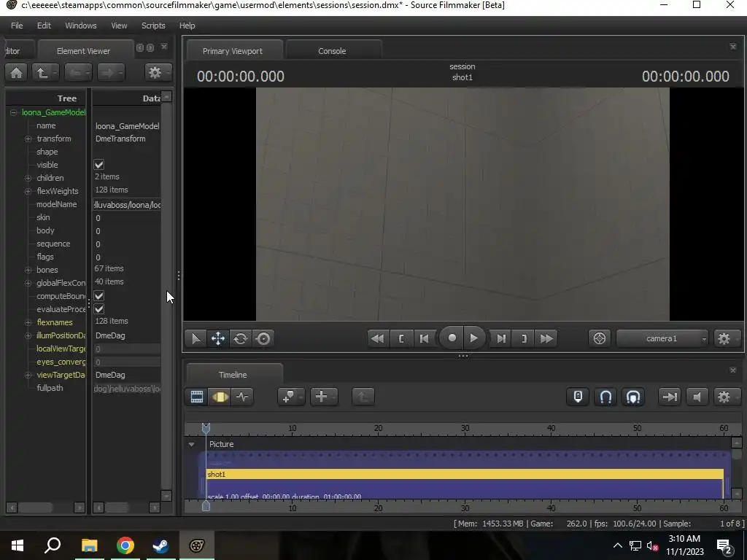Image resolution: width=747 pixels, height=560 pixels.
Task: Expand the flexWeights node
Action: pyautogui.click(x=28, y=191)
